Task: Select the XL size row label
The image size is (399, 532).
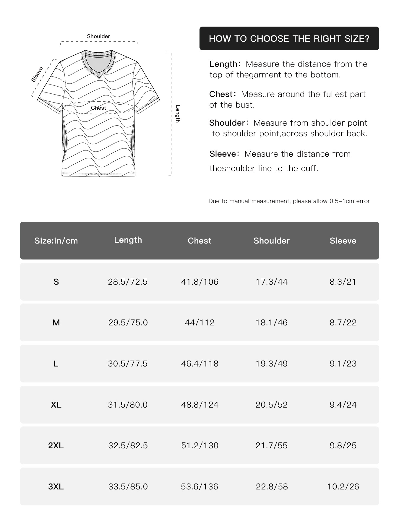Action: 56,405
